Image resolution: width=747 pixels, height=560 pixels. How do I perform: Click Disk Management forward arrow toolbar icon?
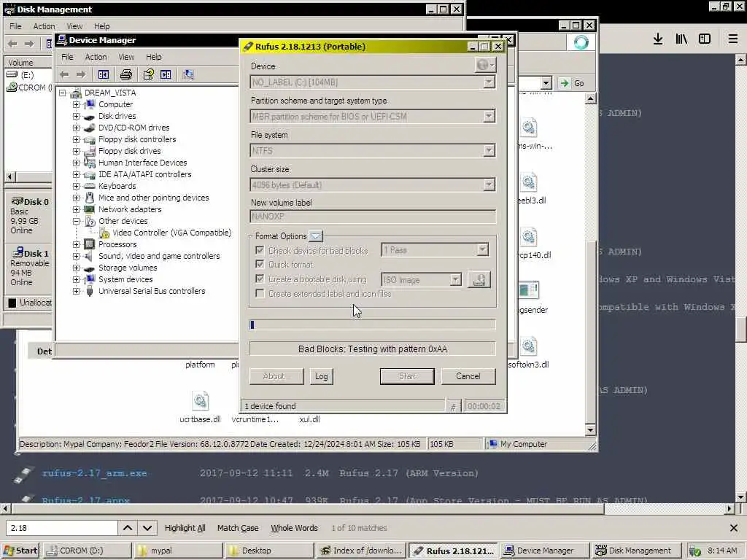(29, 44)
